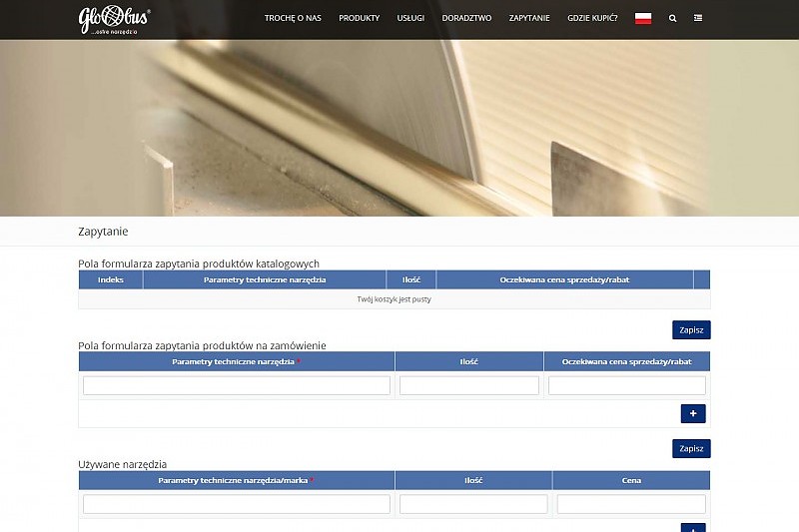Navigate to 'Gdzie kupić?' page
The image size is (799, 532).
click(592, 18)
